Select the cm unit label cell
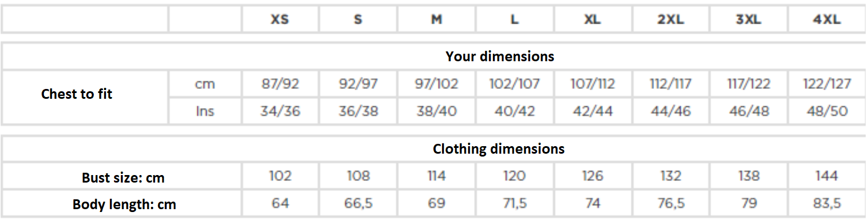The height and width of the screenshot is (223, 868). pyautogui.click(x=205, y=84)
